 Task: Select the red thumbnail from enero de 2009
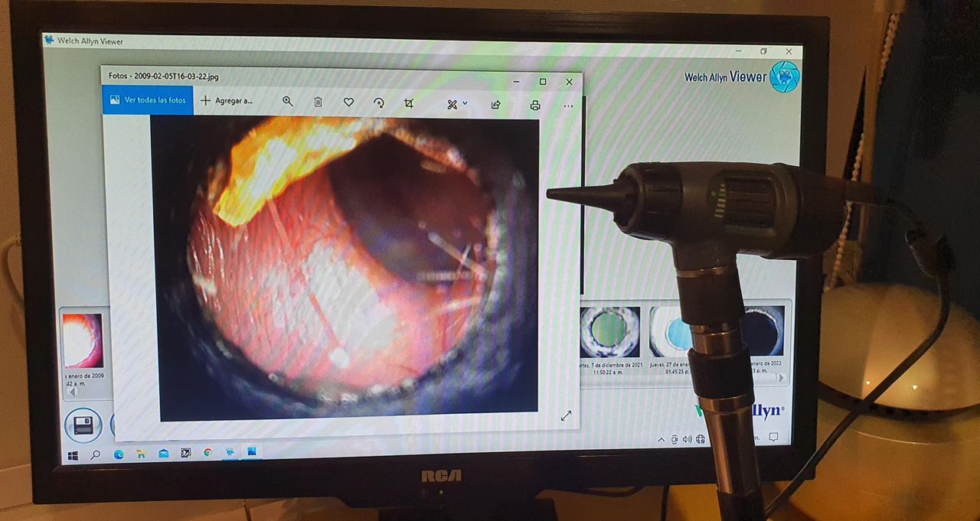tap(82, 340)
